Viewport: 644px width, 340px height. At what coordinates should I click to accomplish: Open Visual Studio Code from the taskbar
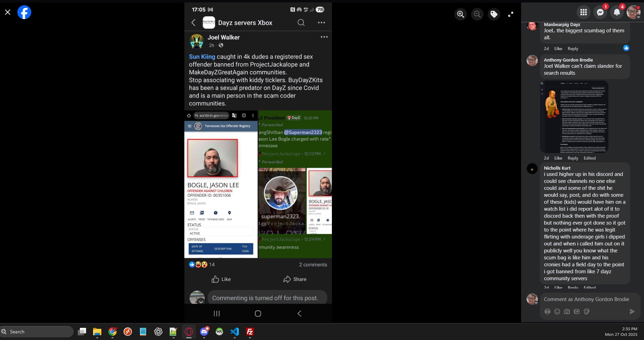tap(235, 332)
